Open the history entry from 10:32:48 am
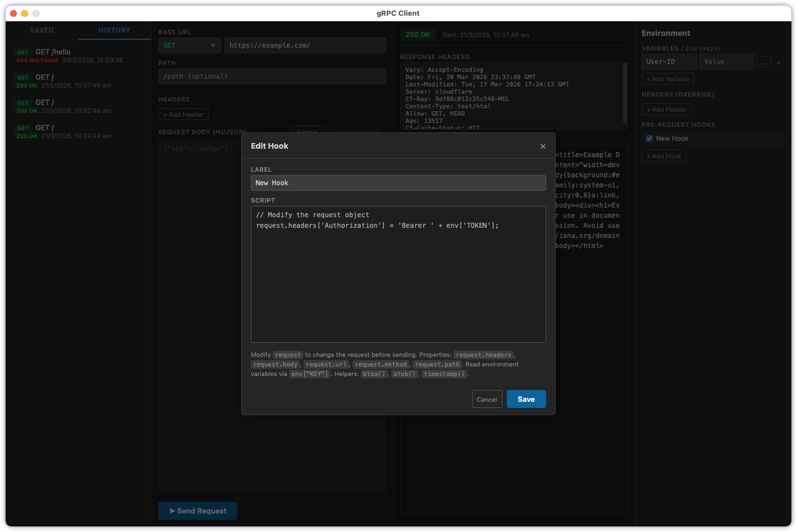The image size is (797, 532). coord(79,106)
